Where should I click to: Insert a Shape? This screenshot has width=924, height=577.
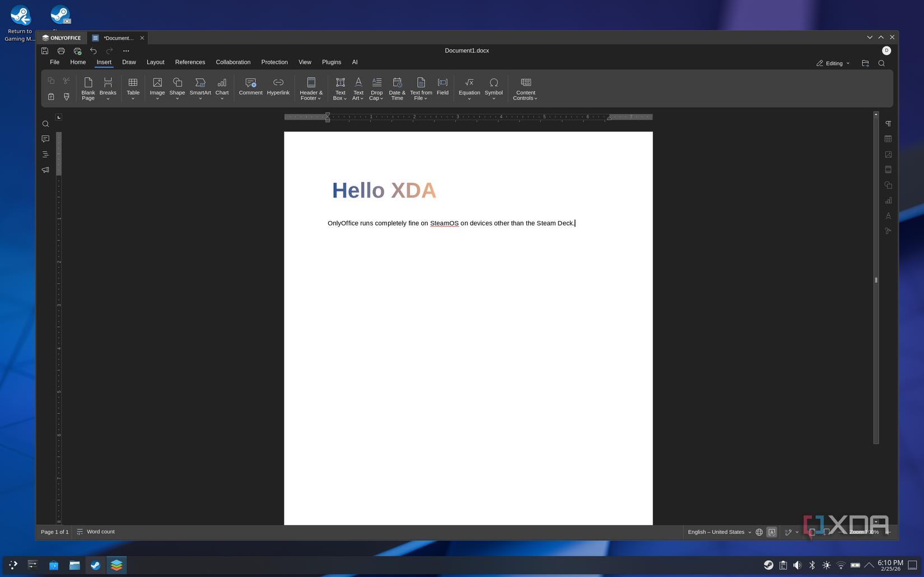tap(177, 89)
